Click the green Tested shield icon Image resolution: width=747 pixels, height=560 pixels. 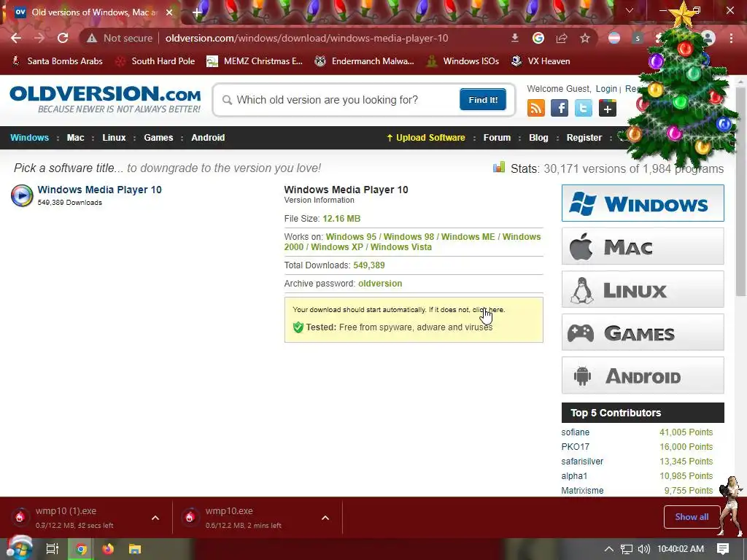coord(298,327)
